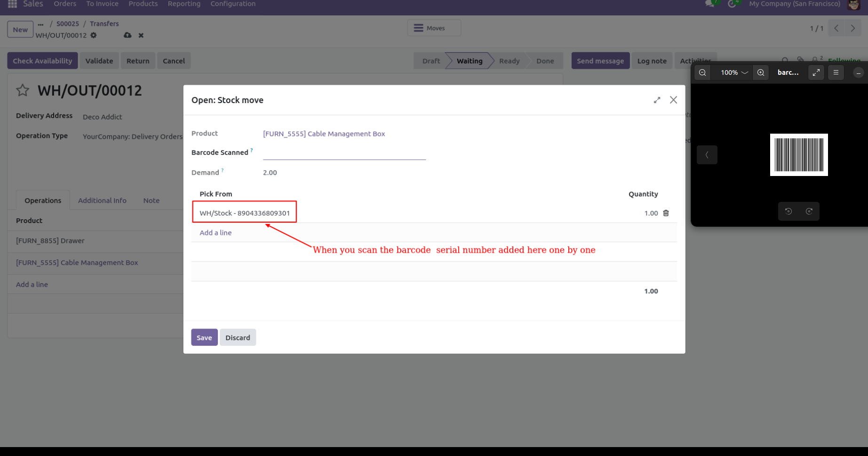This screenshot has width=868, height=456.
Task: Focus the Barcode Scanned input field
Action: [x=344, y=152]
